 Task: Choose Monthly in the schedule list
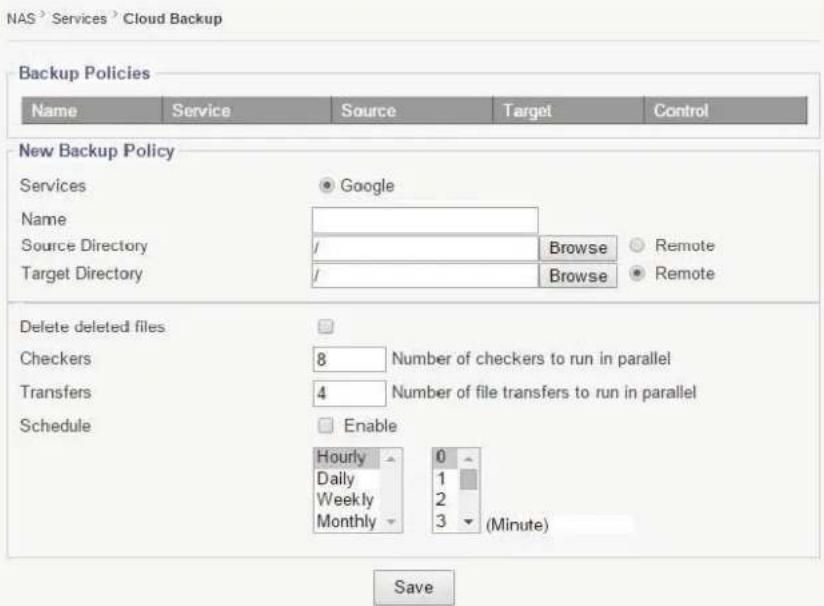point(347,521)
